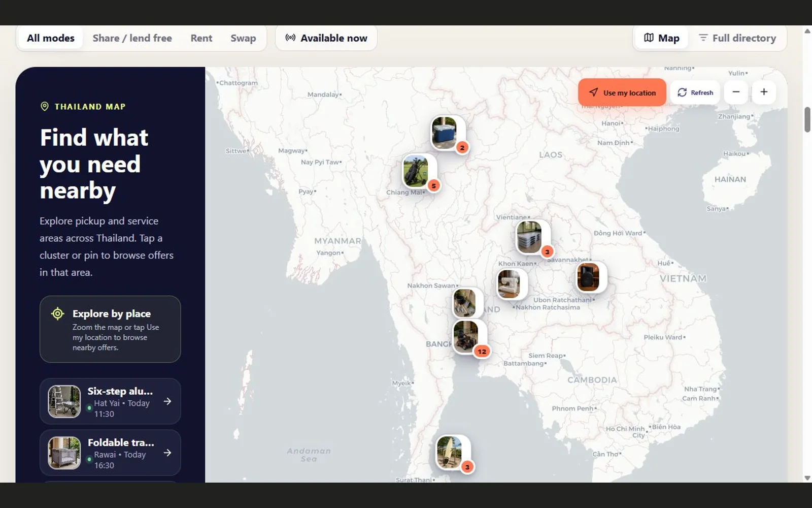This screenshot has height=508, width=812.
Task: Refresh the map offers
Action: coord(695,92)
